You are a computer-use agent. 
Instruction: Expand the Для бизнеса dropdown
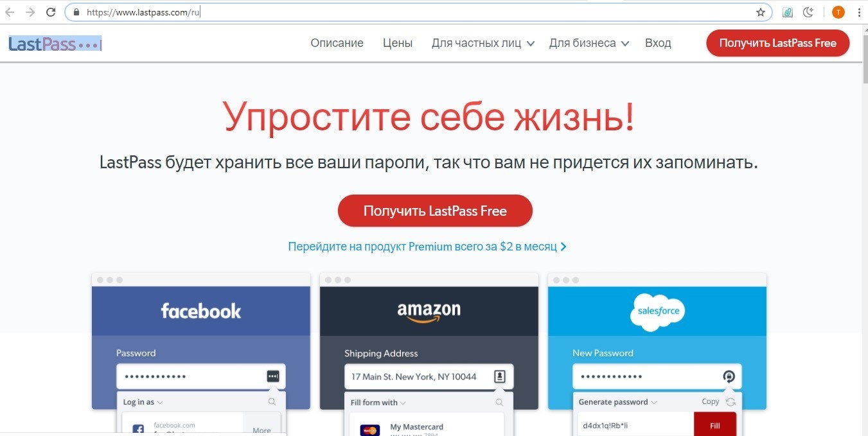[x=589, y=43]
